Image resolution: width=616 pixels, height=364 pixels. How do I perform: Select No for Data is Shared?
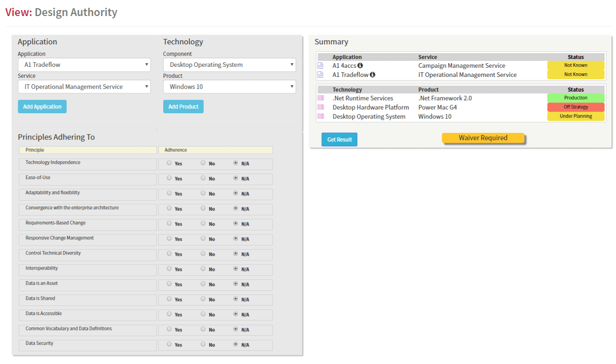(x=203, y=299)
